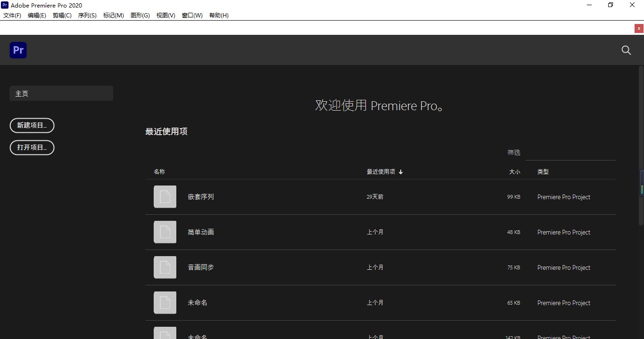
Task: Click the 打开项目 button
Action: [x=32, y=147]
